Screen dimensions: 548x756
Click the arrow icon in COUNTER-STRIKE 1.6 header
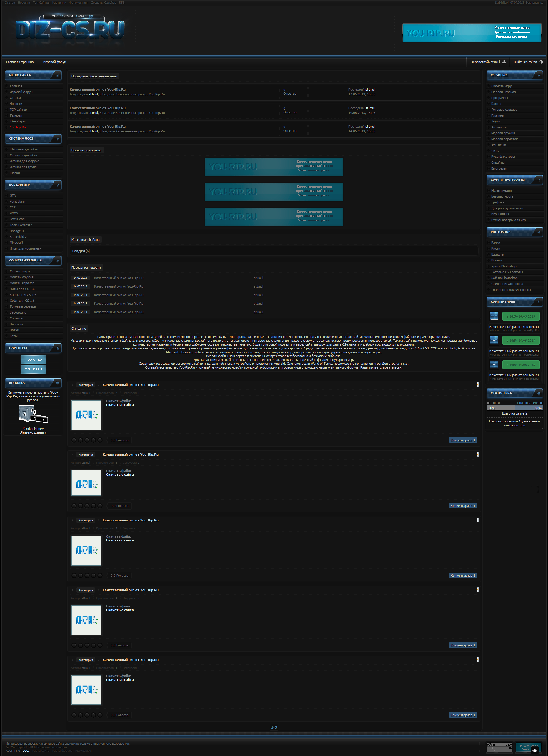pos(57,261)
